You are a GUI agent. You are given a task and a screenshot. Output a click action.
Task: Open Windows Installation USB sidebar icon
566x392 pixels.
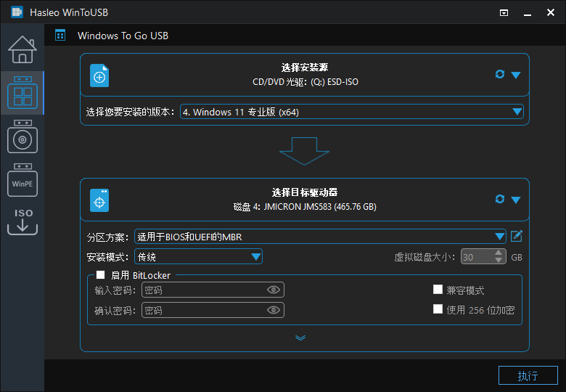coord(22,136)
